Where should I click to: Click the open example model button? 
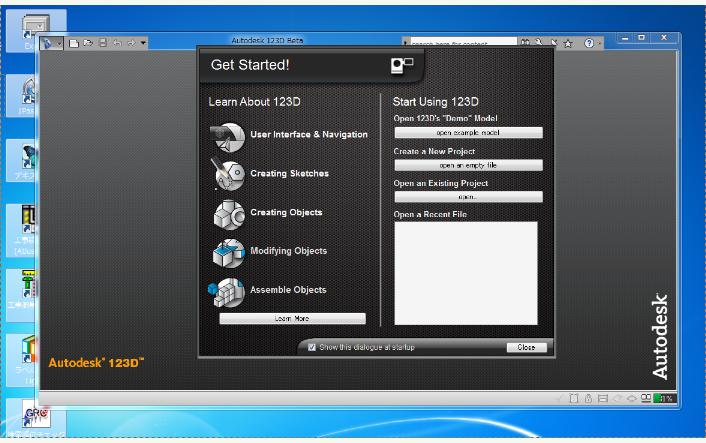point(468,132)
